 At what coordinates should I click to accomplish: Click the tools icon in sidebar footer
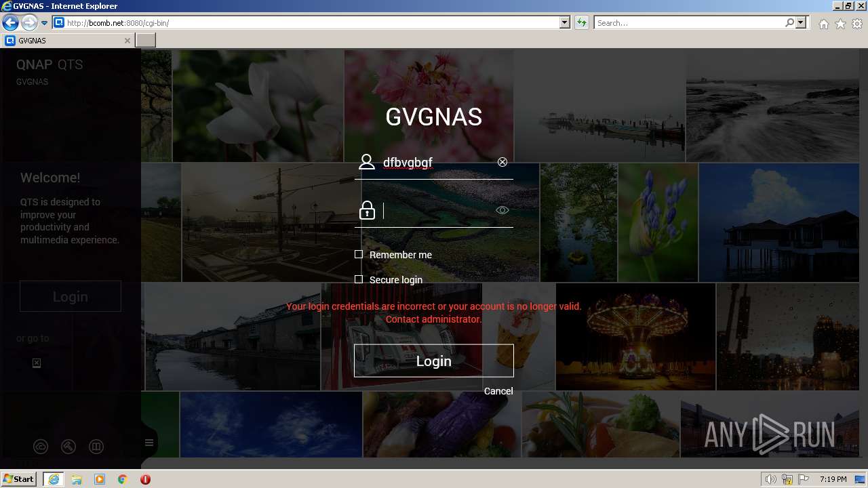pos(68,447)
